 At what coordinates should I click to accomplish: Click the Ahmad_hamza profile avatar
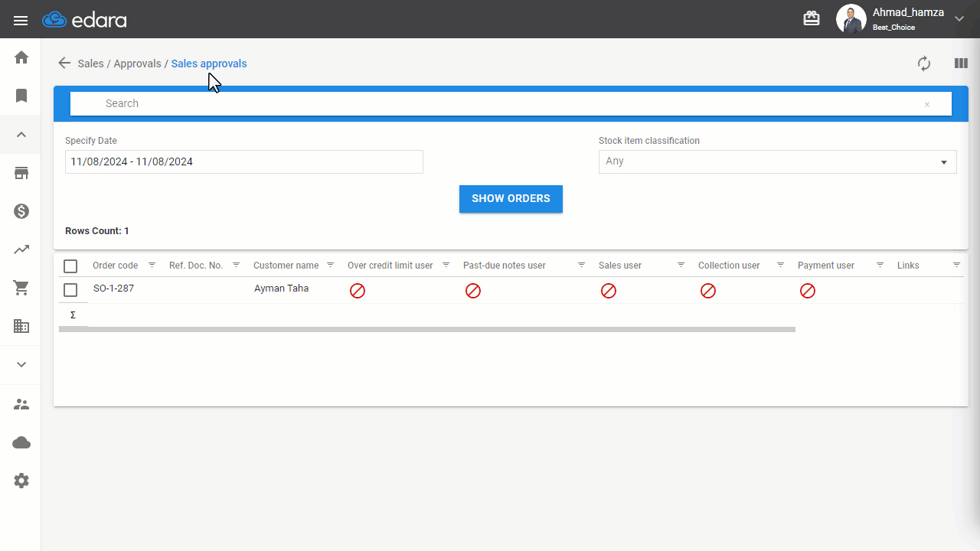[x=851, y=19]
